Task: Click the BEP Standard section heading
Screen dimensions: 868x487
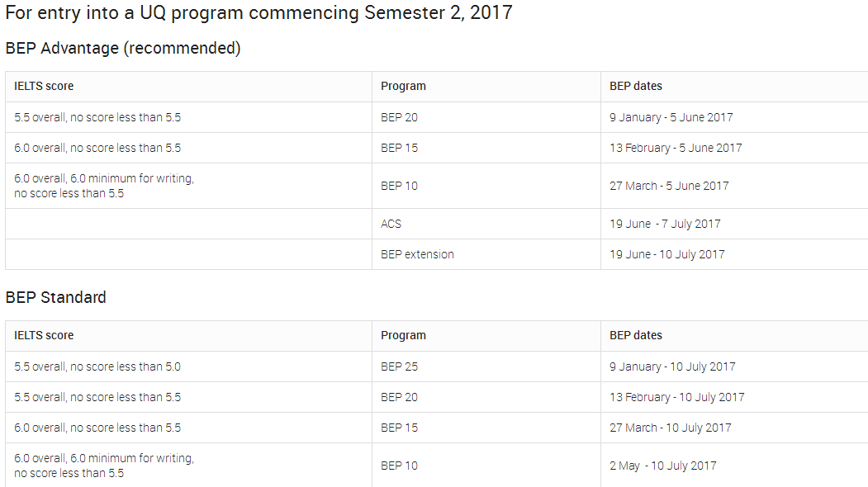Action: point(56,297)
